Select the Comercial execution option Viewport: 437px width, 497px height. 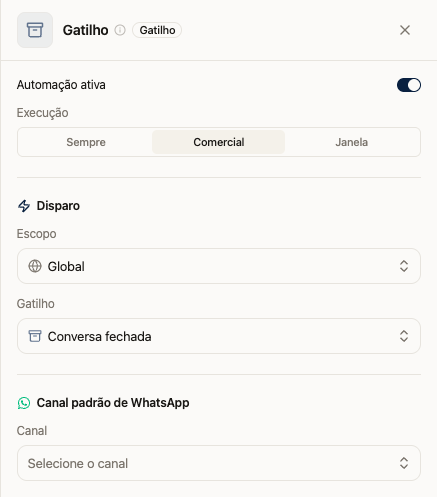(219, 142)
